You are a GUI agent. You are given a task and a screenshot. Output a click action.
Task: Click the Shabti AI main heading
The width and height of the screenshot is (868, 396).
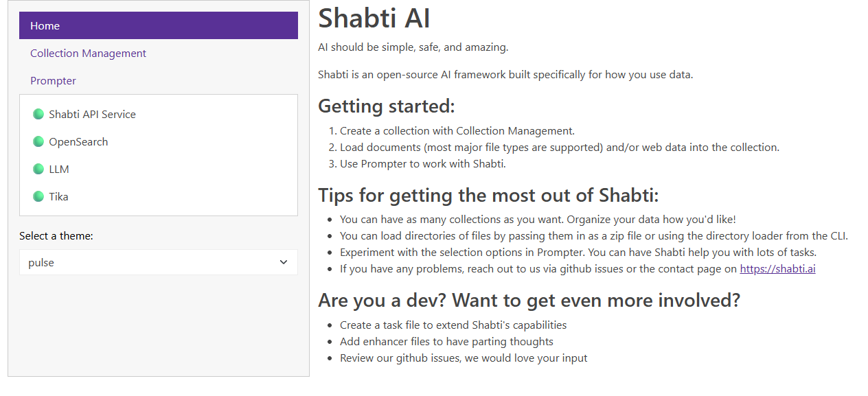[374, 18]
